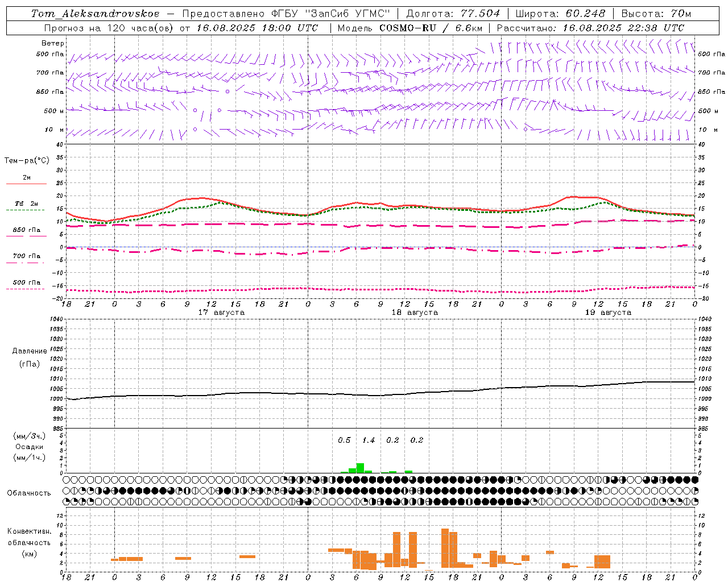Click the forecast start time 16.08.2025 18:00 UTC

pyautogui.click(x=257, y=28)
